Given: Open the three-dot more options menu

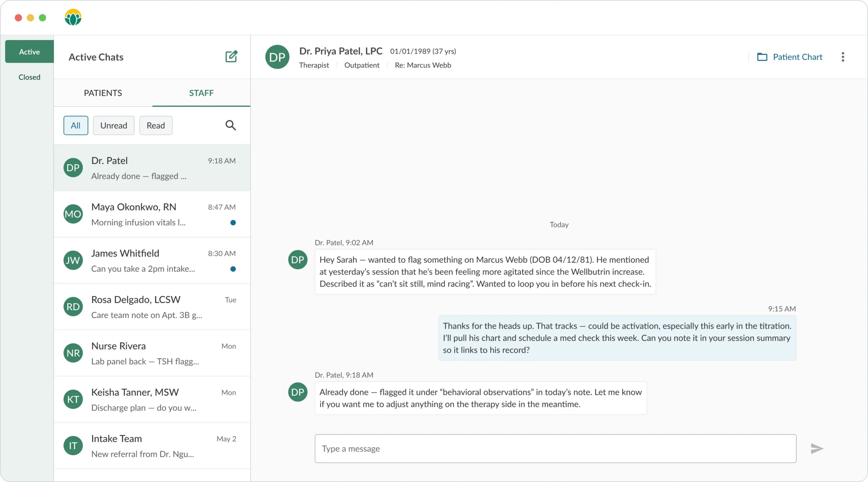Looking at the screenshot, I should pos(843,57).
